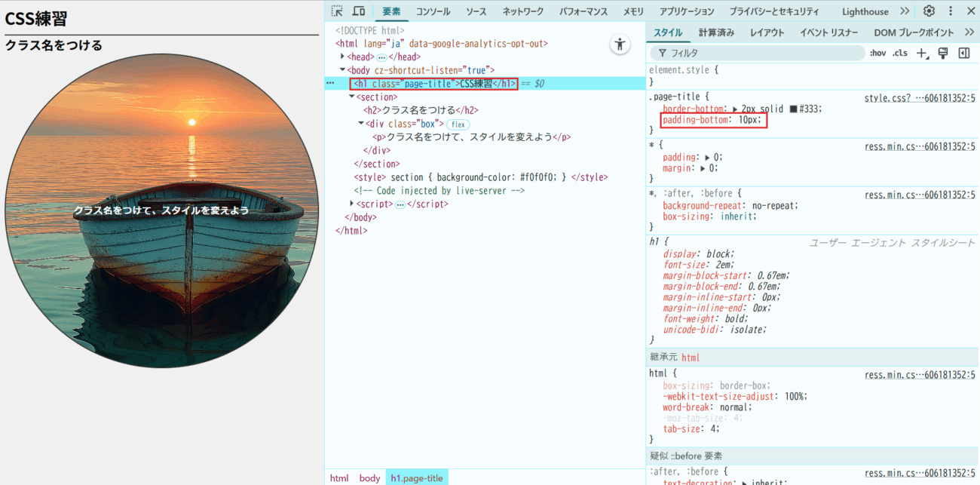
Task: Open the DevTools three-dot customize menu
Action: [x=951, y=11]
